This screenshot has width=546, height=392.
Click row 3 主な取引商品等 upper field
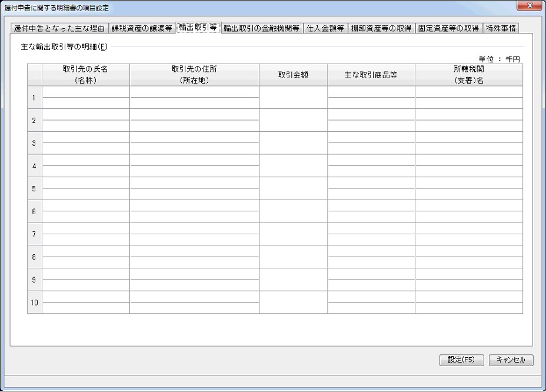tap(371, 138)
